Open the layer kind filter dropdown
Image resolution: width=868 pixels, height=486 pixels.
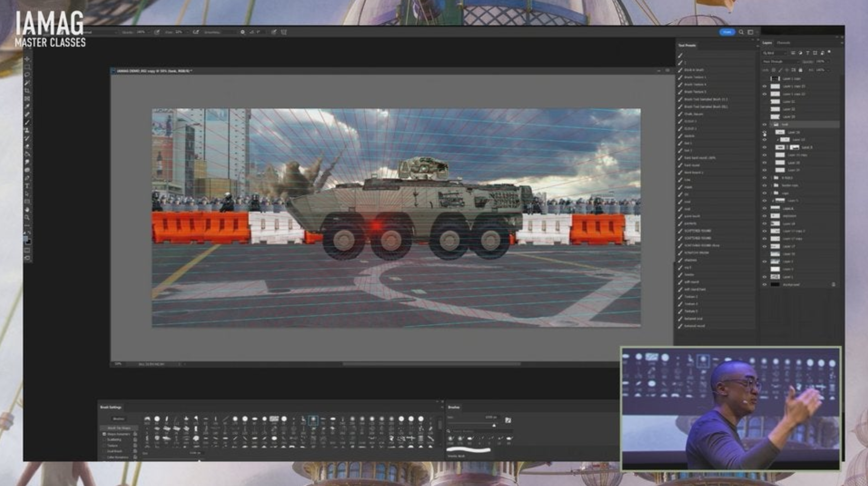tap(774, 53)
